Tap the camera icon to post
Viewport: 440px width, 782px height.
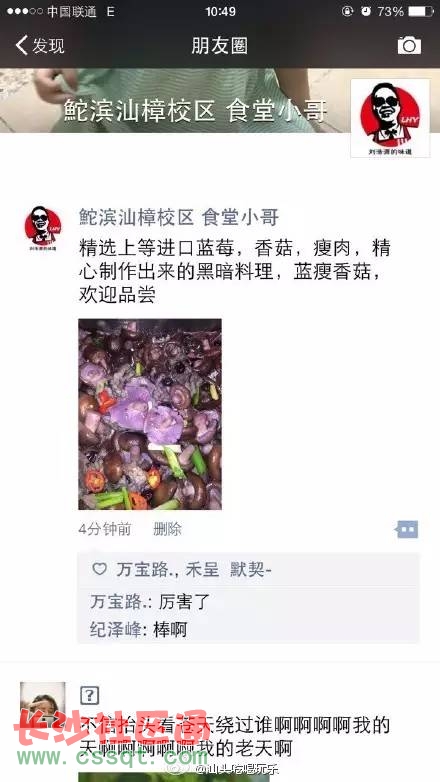coord(409,45)
